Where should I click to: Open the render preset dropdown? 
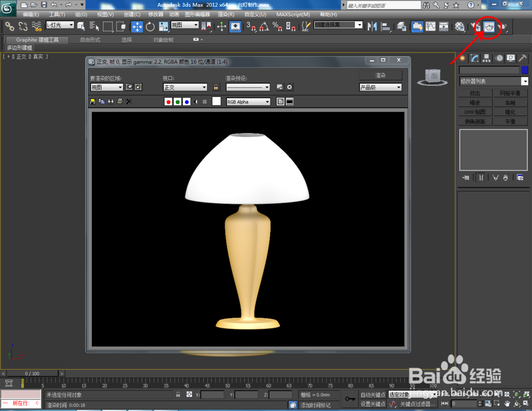point(248,87)
